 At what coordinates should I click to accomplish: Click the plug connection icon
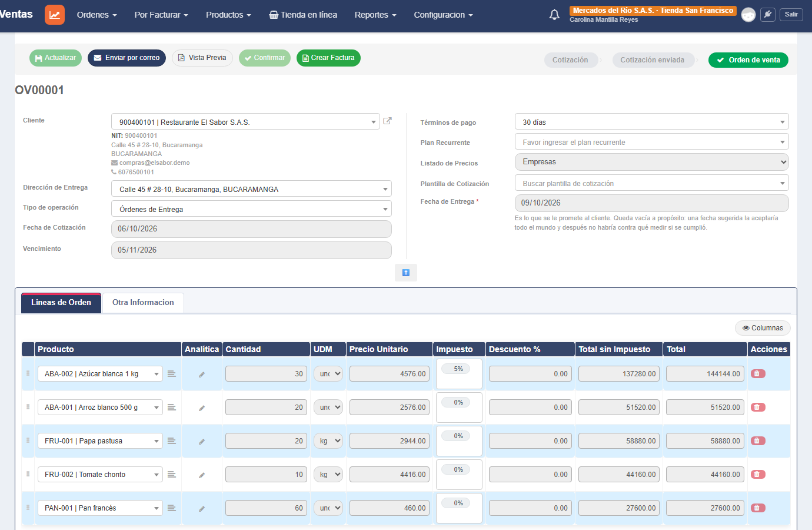click(768, 15)
